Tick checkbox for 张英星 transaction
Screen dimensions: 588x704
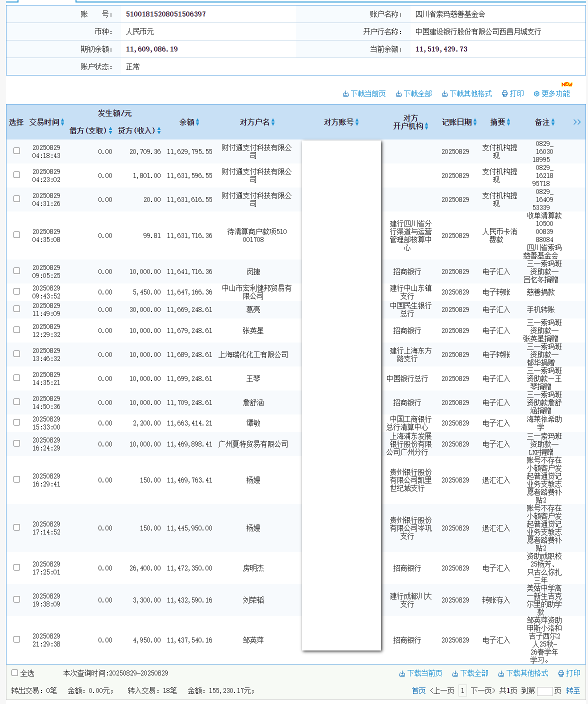[17, 330]
